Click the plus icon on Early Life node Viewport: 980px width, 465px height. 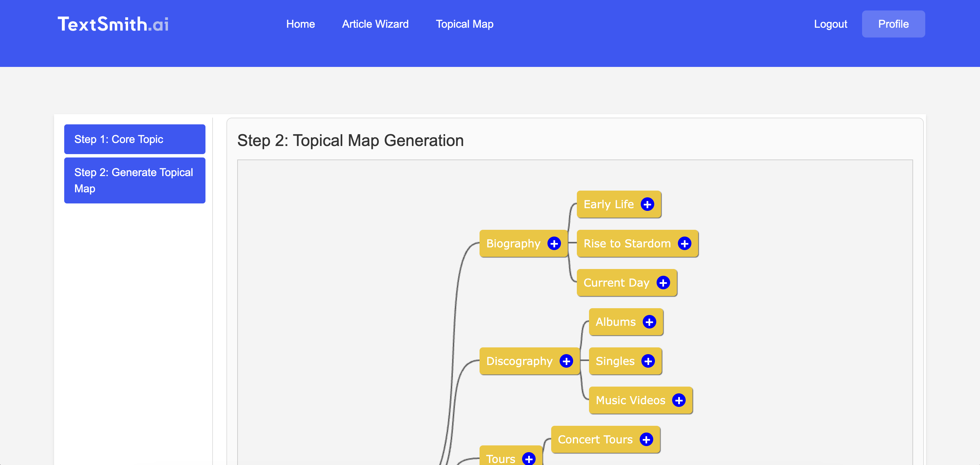point(647,204)
